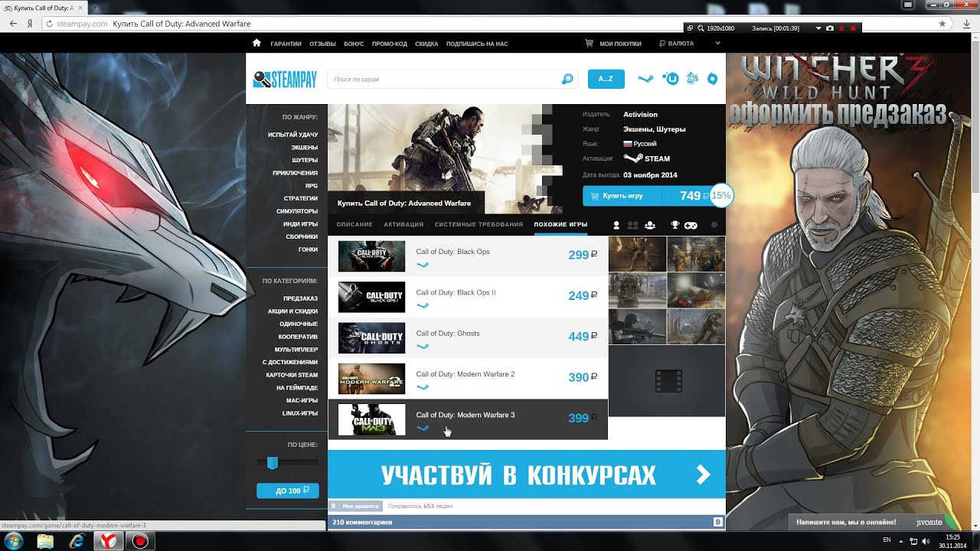980x551 pixels.
Task: Open Подпишись на нас link
Action: tap(477, 44)
